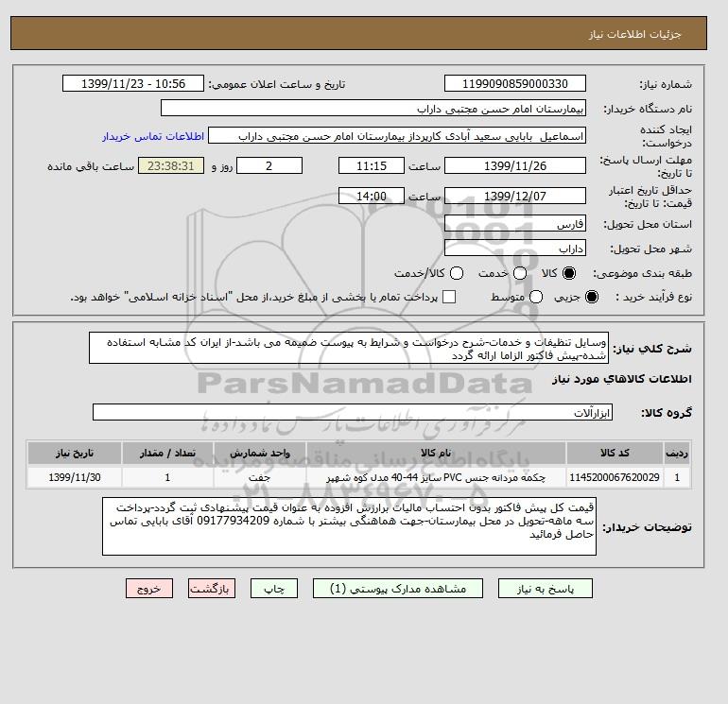
Task: Click the تاریخ نیاز column header
Action: (x=75, y=453)
